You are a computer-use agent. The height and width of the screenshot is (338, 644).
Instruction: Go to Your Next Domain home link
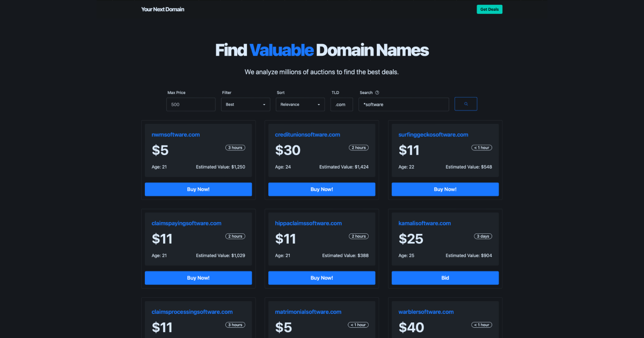163,9
